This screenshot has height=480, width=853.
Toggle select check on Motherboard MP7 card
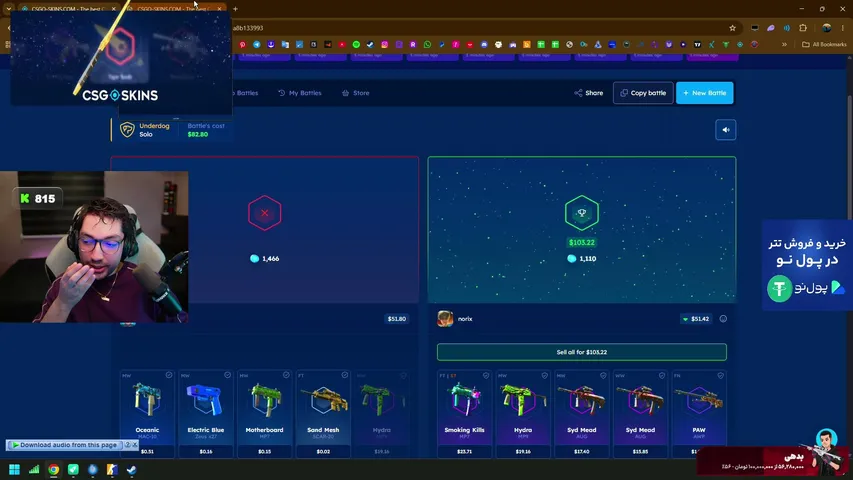coord(286,375)
